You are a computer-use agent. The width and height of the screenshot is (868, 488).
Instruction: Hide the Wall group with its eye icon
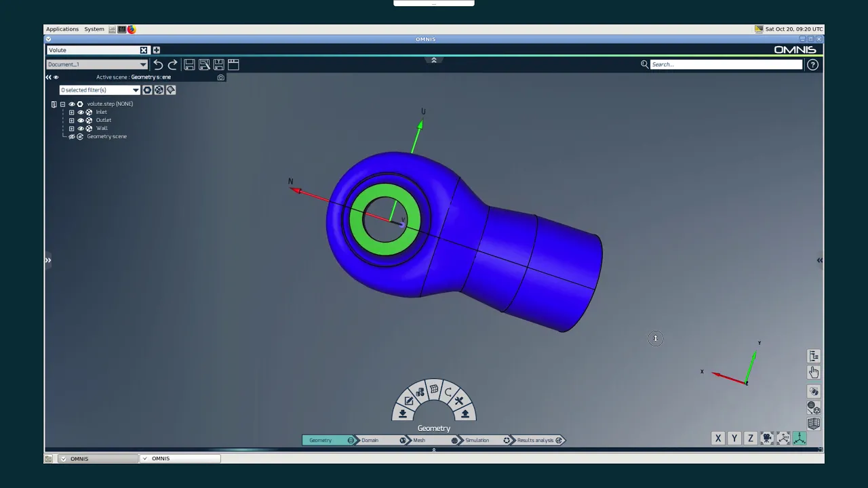[80, 128]
